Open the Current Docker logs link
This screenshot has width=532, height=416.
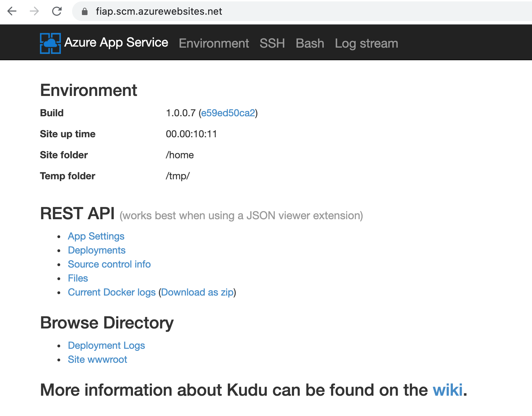pyautogui.click(x=112, y=292)
